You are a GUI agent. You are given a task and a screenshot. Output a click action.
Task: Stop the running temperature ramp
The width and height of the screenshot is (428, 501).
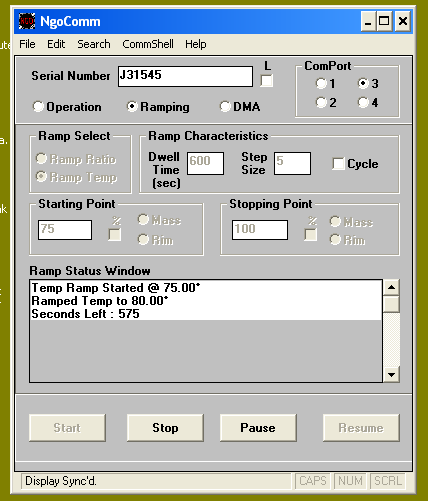[165, 428]
